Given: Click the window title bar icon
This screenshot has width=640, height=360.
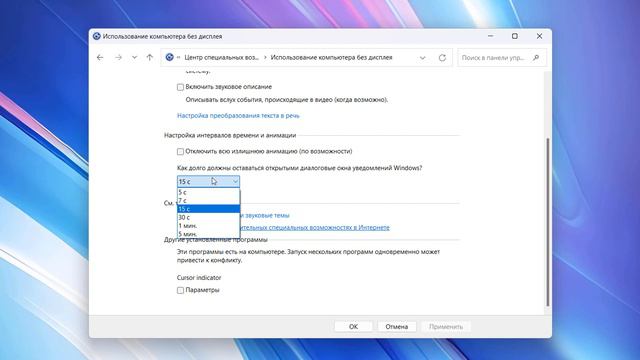Looking at the screenshot, I should [97, 36].
